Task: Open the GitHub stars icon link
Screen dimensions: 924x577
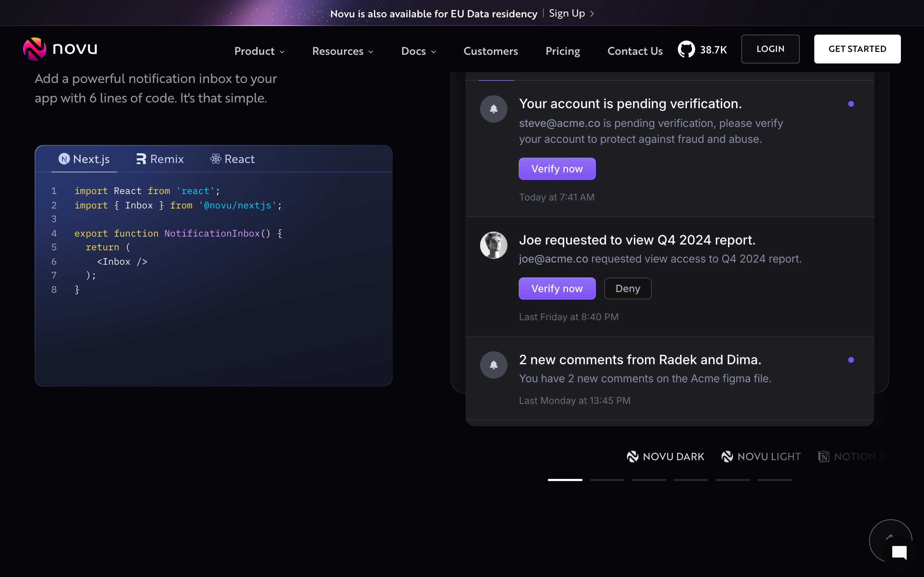Action: 686,49
